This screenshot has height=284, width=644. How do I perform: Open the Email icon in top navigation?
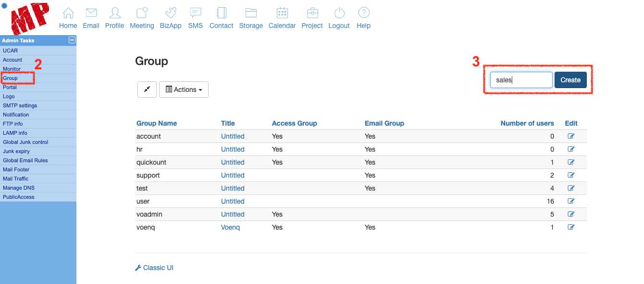click(x=91, y=13)
